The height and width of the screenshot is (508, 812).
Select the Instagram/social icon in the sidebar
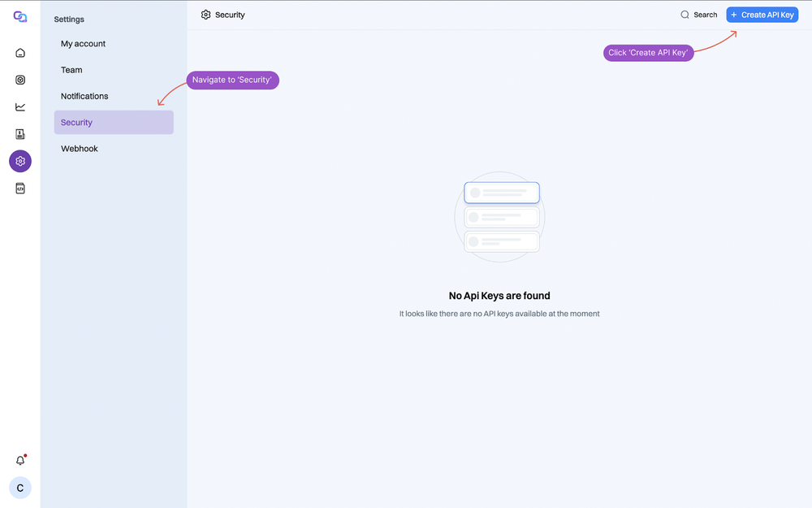pos(19,80)
